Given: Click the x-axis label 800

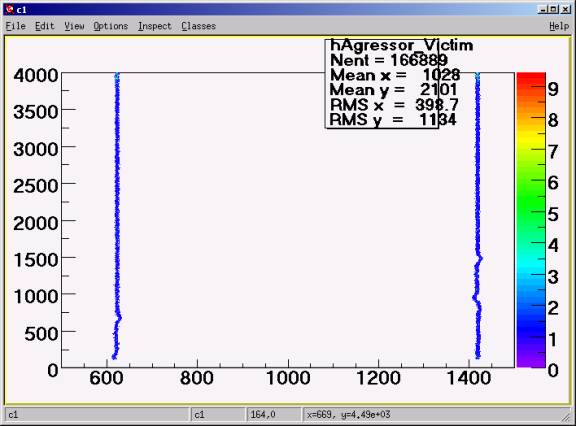Looking at the screenshot, I should [x=197, y=378].
